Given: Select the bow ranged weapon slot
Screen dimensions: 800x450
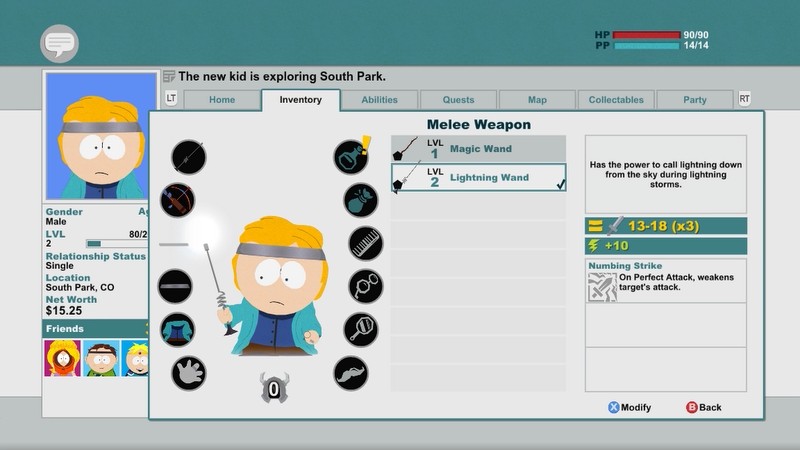Looking at the screenshot, I should coord(178,200).
